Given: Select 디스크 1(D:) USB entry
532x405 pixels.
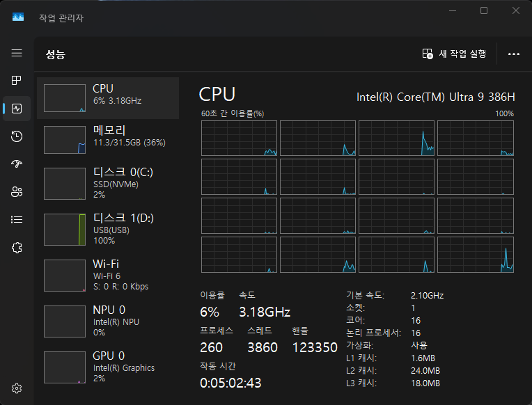Looking at the screenshot, I should [108, 230].
